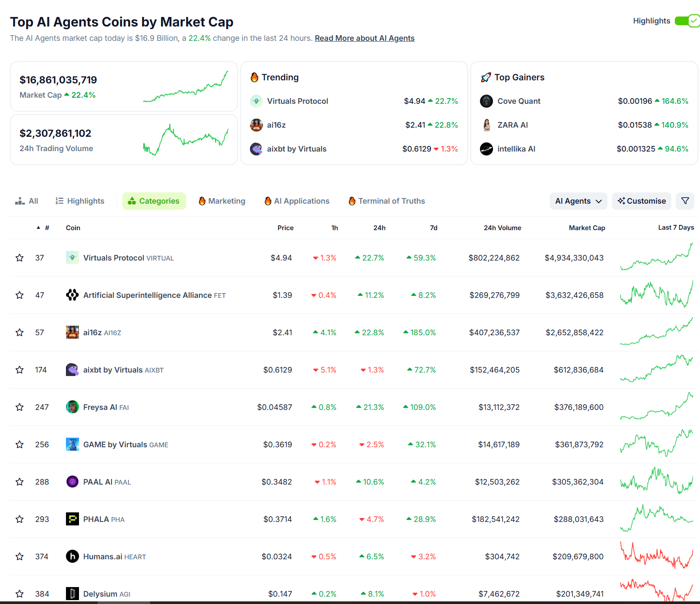Open the Marketing category tab
The height and width of the screenshot is (604, 700).
pyautogui.click(x=222, y=201)
